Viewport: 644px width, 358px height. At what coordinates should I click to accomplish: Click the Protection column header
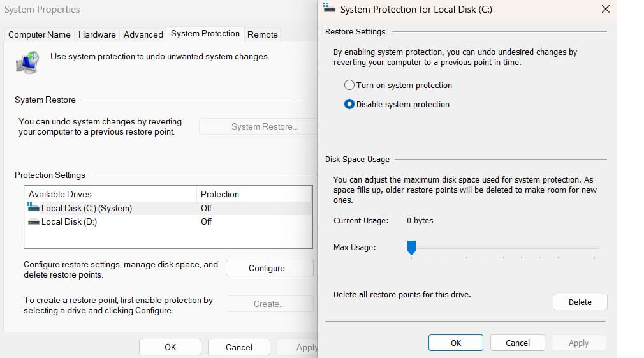coord(220,194)
